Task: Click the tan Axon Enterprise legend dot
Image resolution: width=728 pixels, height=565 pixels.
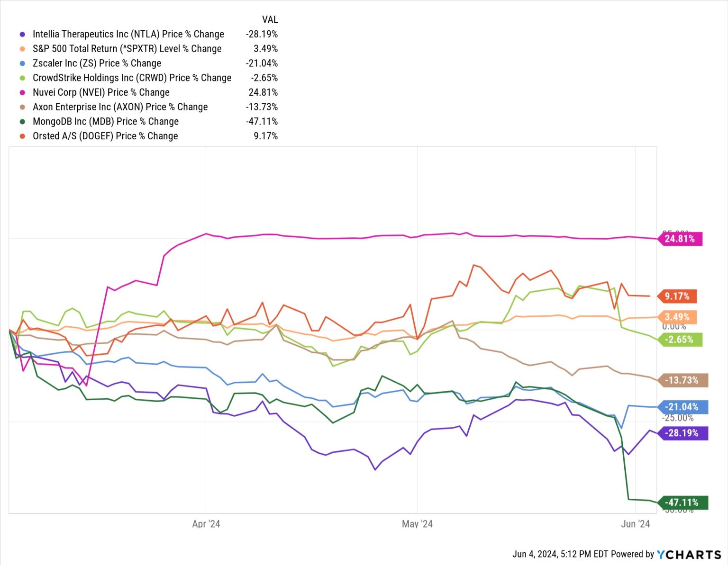Action: [22, 107]
